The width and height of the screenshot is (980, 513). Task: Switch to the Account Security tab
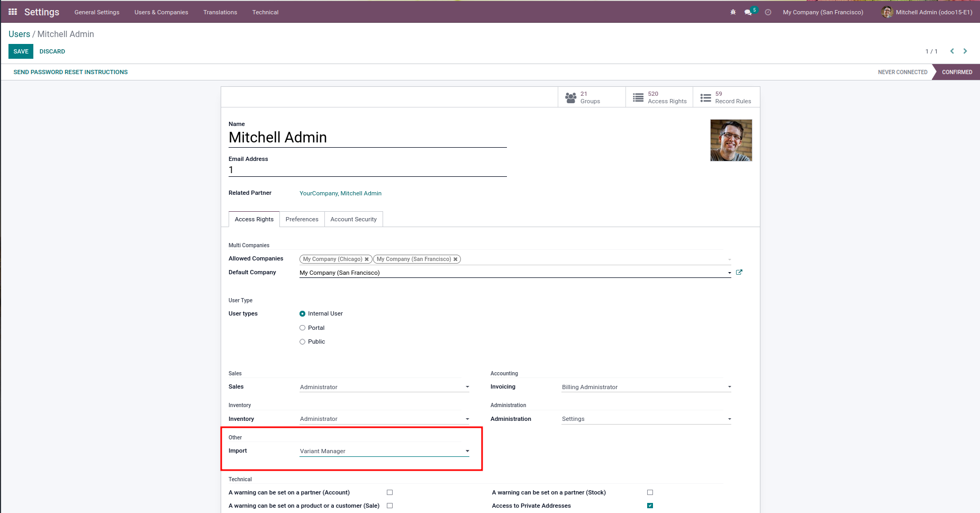click(353, 219)
